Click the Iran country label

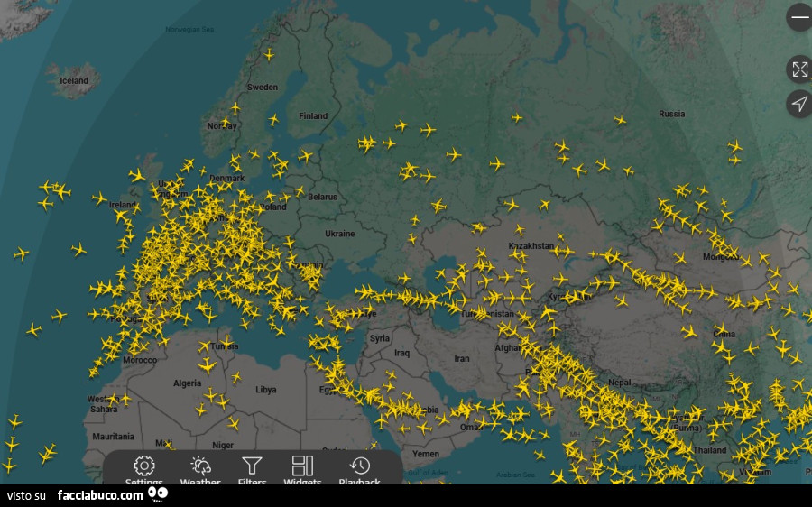[461, 358]
